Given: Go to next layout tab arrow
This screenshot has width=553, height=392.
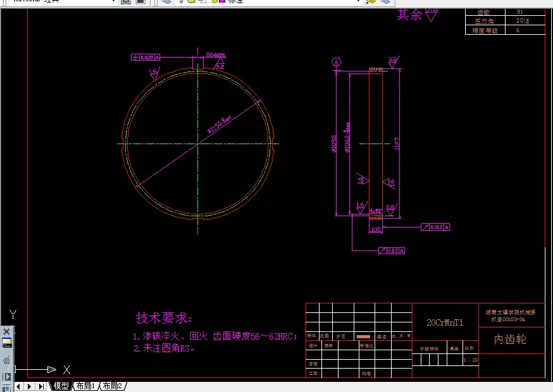Looking at the screenshot, I should tap(30, 386).
